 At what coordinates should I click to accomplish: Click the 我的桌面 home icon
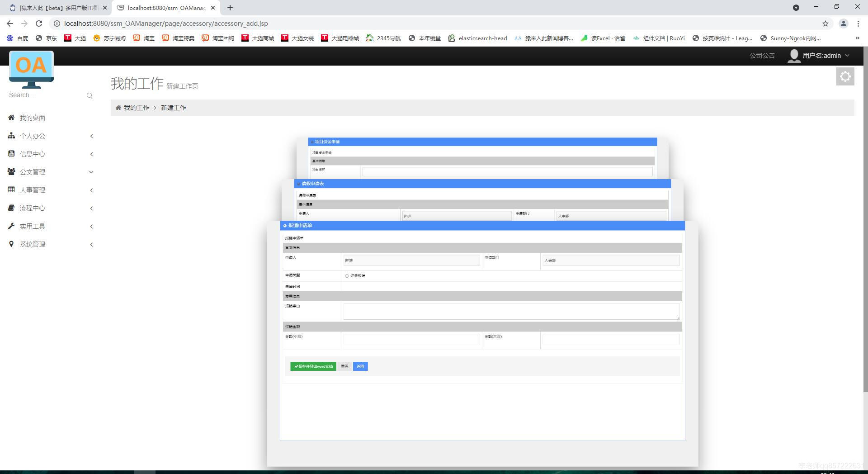tap(11, 118)
